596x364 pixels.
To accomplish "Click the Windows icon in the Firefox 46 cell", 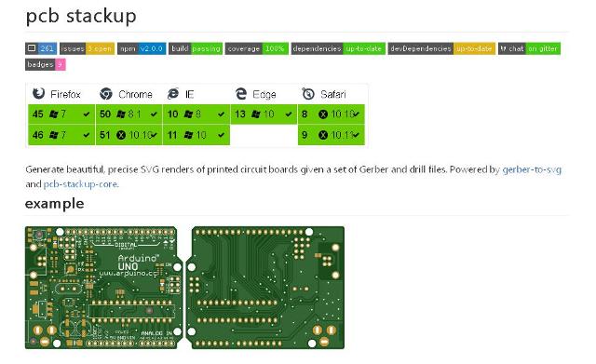I will point(54,135).
